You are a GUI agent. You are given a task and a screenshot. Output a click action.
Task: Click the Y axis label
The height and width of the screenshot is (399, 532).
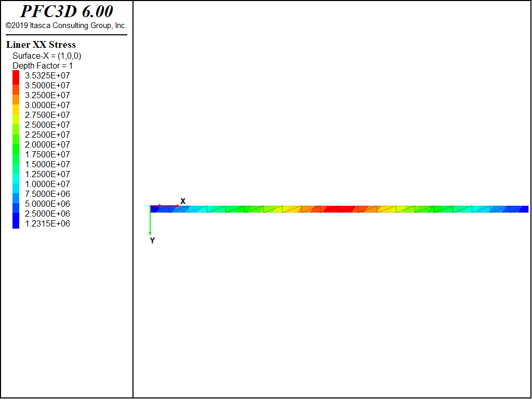pyautogui.click(x=152, y=241)
